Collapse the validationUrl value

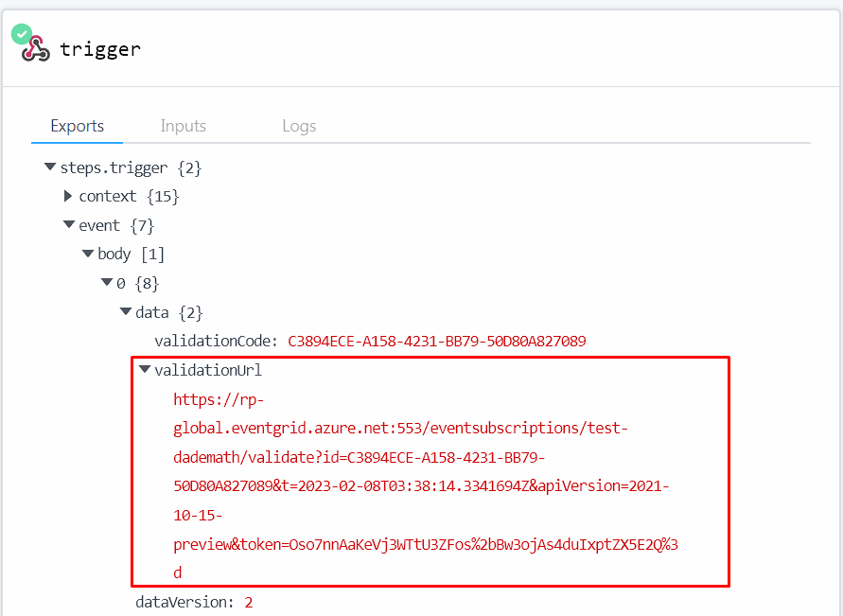tap(145, 369)
